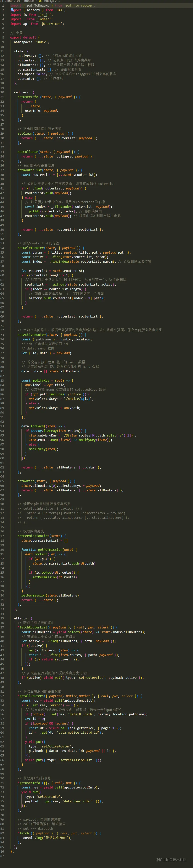Click the '// 全局' comment
Image resolution: width=193 pixels, height=868 pixels.
coord(17,33)
